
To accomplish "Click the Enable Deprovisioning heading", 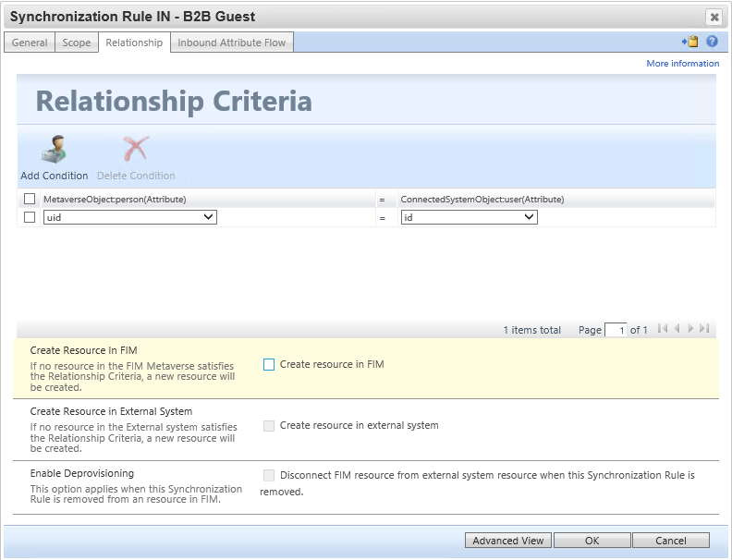I will click(x=82, y=473).
